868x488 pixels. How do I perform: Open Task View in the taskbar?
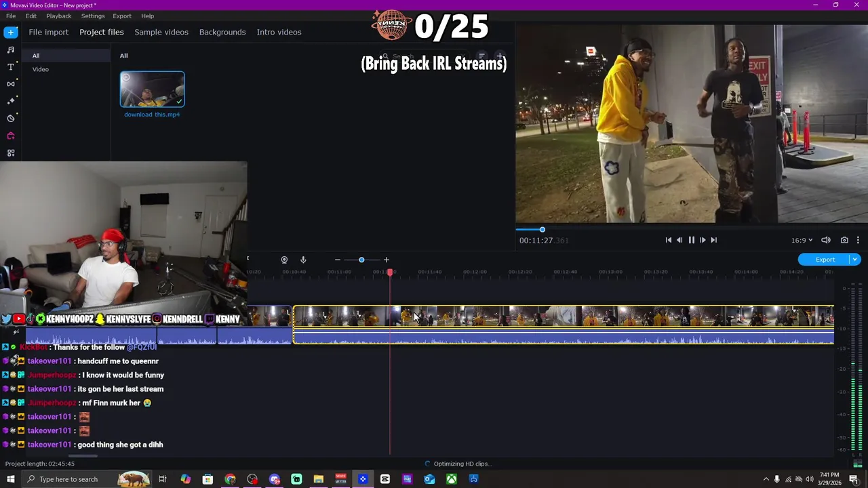click(163, 479)
